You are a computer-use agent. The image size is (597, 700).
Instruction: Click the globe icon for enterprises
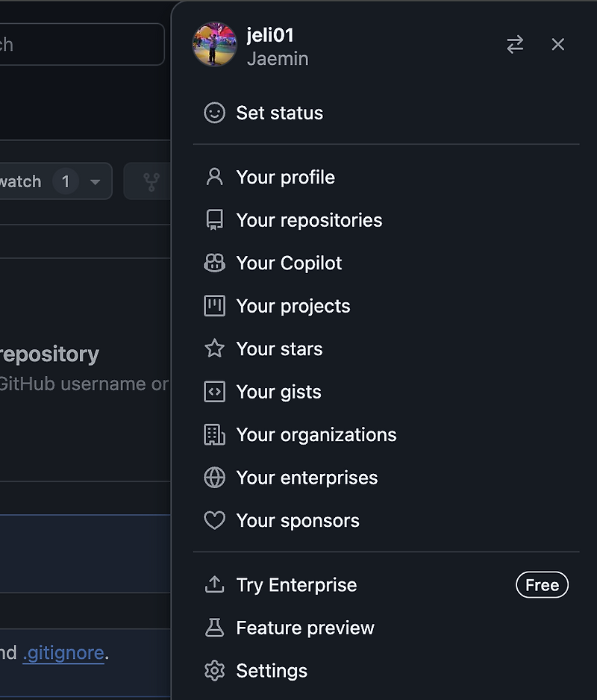pos(215,478)
